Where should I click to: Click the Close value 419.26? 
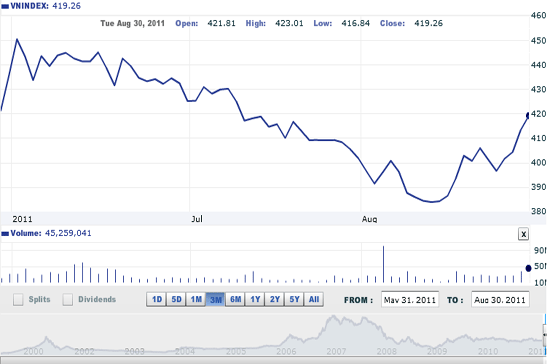[429, 23]
